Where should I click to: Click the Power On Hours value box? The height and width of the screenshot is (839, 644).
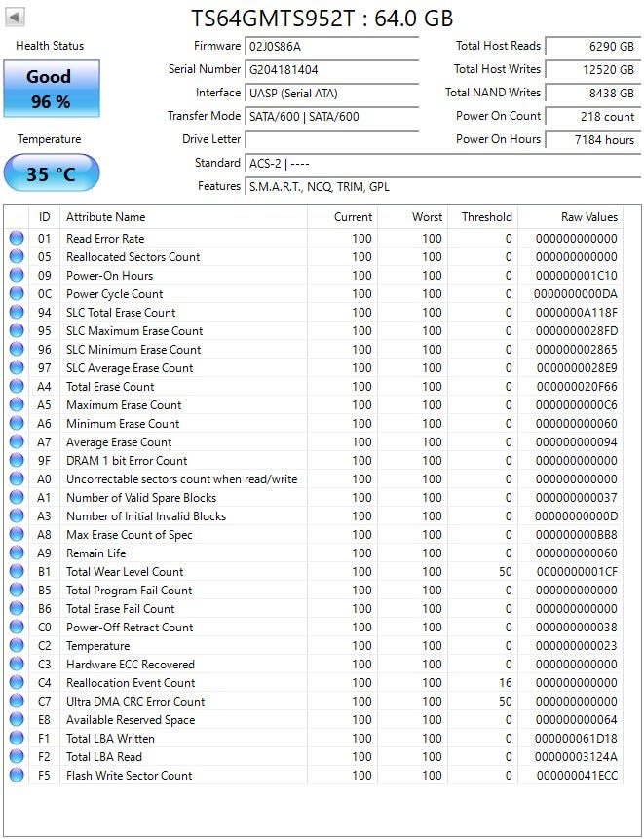tap(590, 140)
